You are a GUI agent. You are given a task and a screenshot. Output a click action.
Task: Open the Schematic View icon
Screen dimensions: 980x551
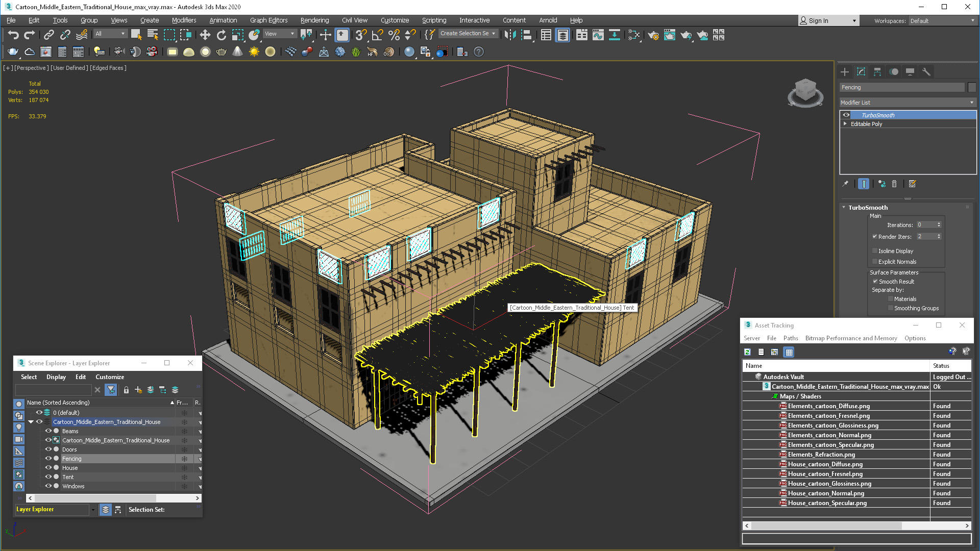coord(634,35)
